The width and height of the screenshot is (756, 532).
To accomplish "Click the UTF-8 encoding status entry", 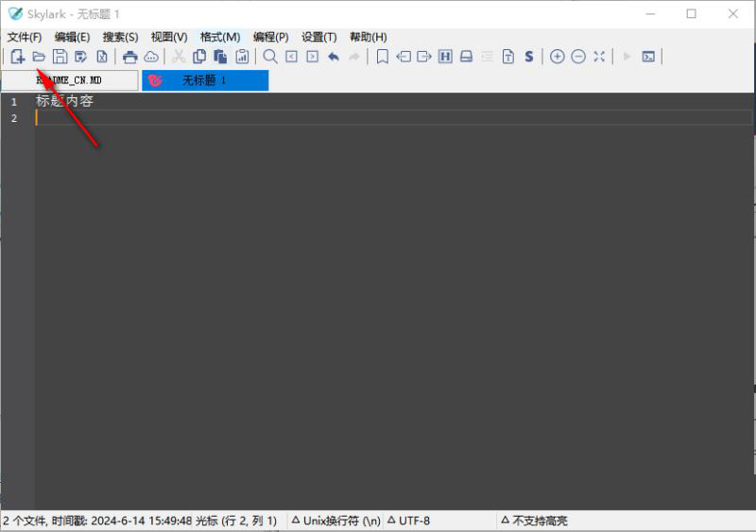I will [408, 521].
